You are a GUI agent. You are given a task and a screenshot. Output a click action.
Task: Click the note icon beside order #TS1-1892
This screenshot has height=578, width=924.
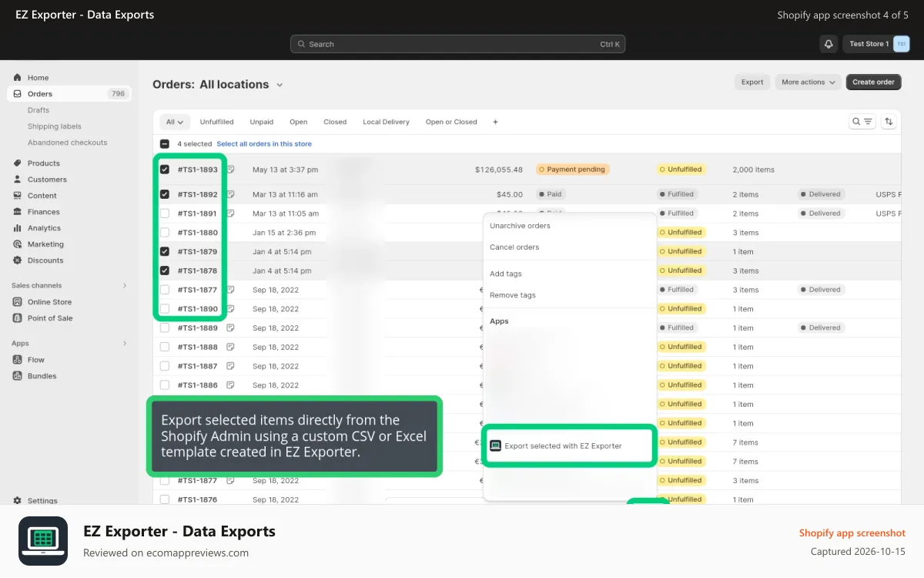tap(230, 194)
